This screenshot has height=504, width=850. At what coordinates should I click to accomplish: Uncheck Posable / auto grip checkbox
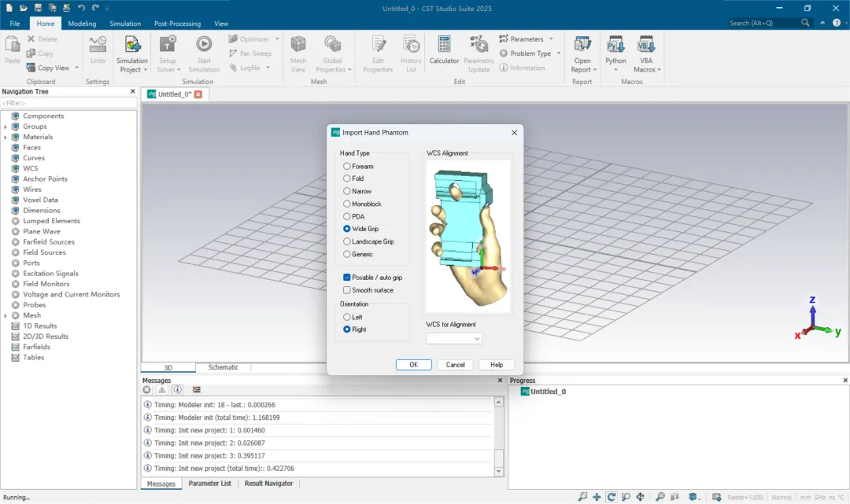point(347,278)
